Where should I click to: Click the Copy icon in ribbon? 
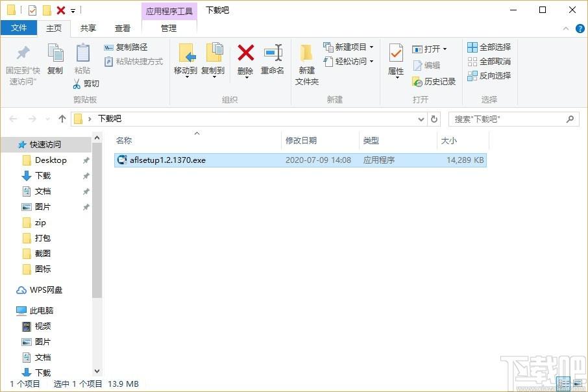55,53
